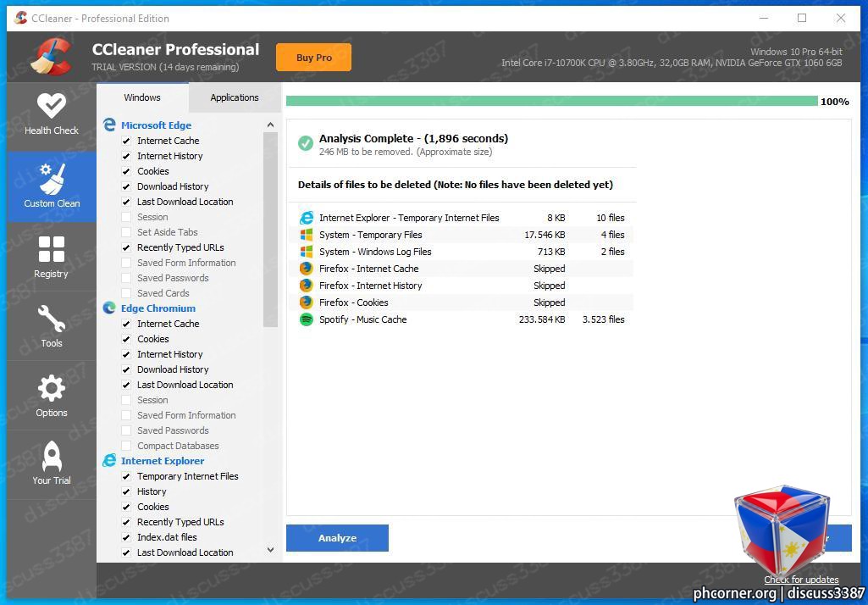Uncheck Edge Chromium Last Download Location
The width and height of the screenshot is (868, 605).
tap(126, 385)
